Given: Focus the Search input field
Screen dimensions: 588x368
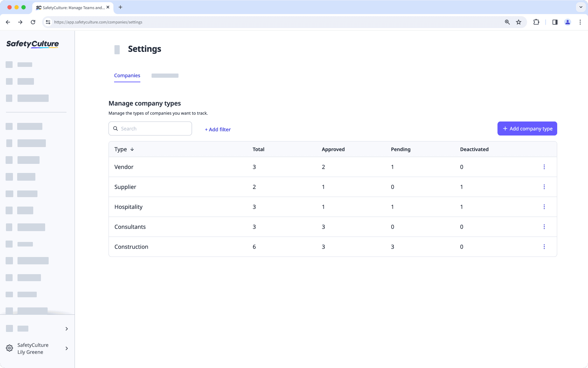Looking at the screenshot, I should (x=154, y=129).
